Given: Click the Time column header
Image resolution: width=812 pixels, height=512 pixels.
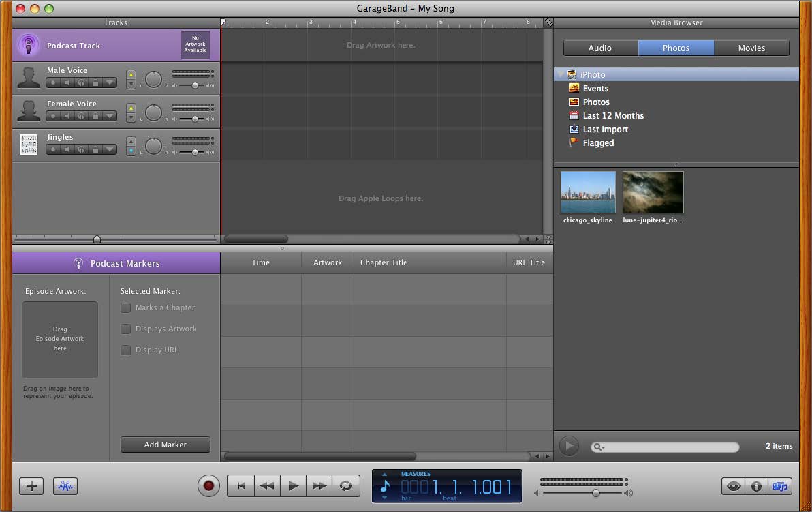Looking at the screenshot, I should [261, 262].
